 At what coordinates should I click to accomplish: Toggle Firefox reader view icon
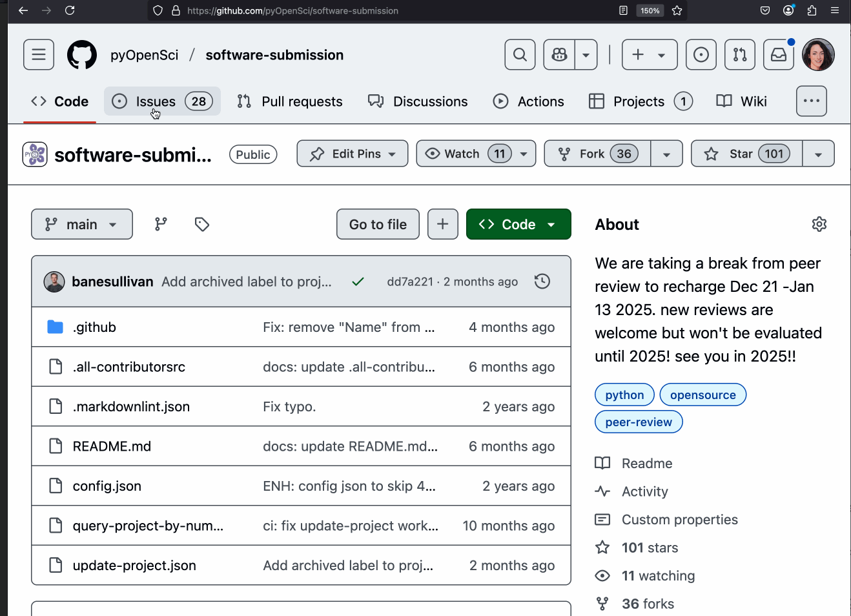623,10
